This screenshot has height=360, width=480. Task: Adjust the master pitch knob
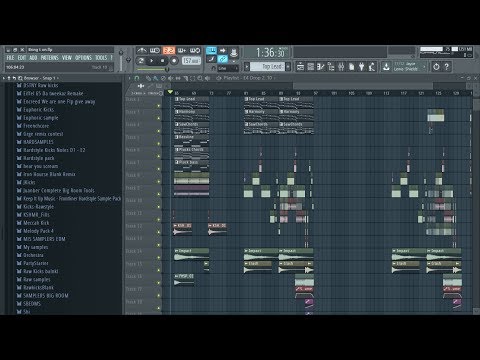pos(128,60)
